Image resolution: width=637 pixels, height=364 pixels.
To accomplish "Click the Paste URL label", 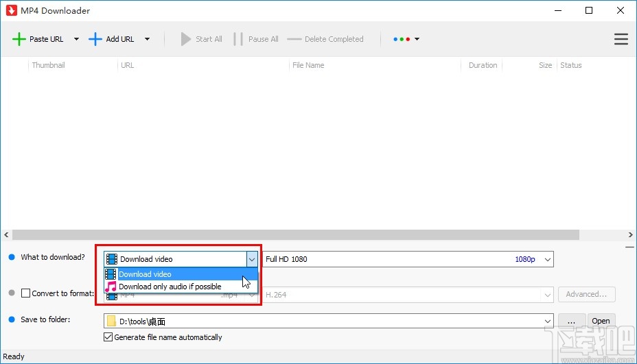I will [46, 39].
